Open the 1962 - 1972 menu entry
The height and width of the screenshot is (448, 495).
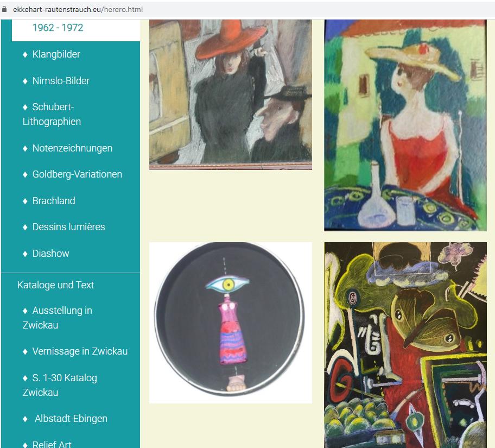click(x=58, y=28)
